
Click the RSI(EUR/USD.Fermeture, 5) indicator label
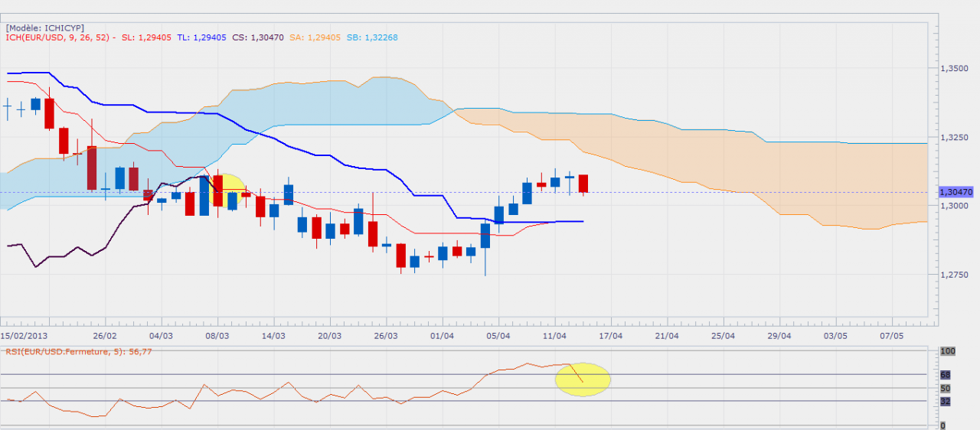(79, 353)
